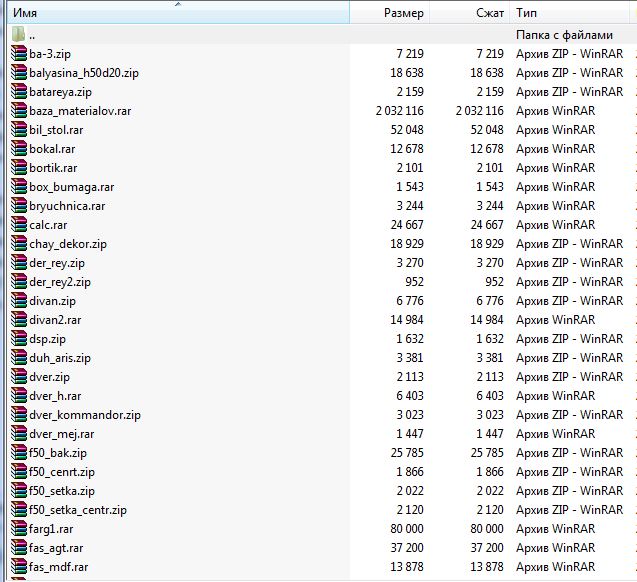Select file name farg1.rar
This screenshot has width=637, height=582.
(51, 529)
